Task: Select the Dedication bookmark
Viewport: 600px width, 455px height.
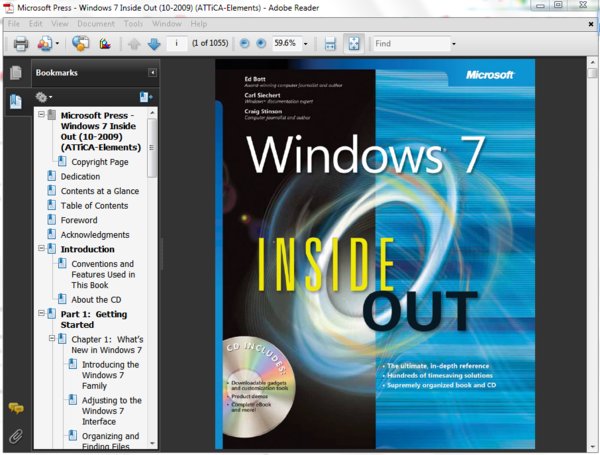Action: [80, 177]
